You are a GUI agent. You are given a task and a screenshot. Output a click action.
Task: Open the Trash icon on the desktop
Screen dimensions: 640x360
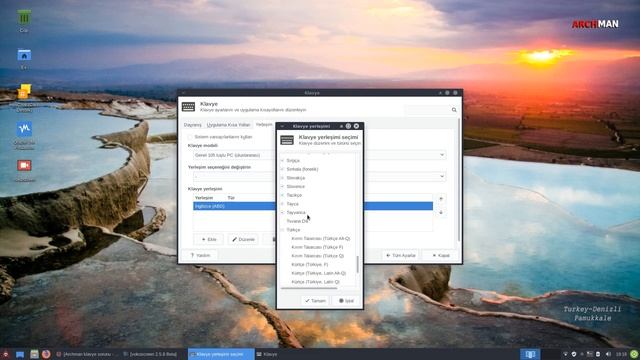click(24, 18)
